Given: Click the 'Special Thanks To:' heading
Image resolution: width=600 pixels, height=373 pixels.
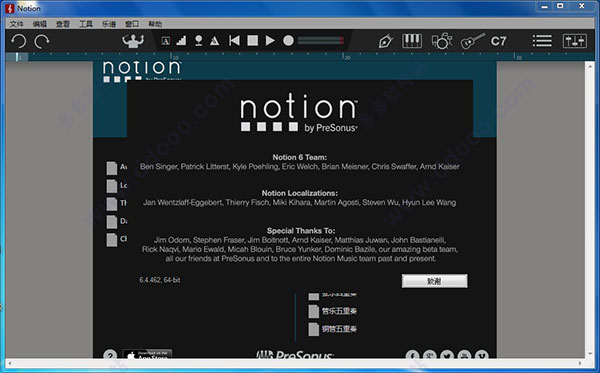Looking at the screenshot, I should pos(301,231).
